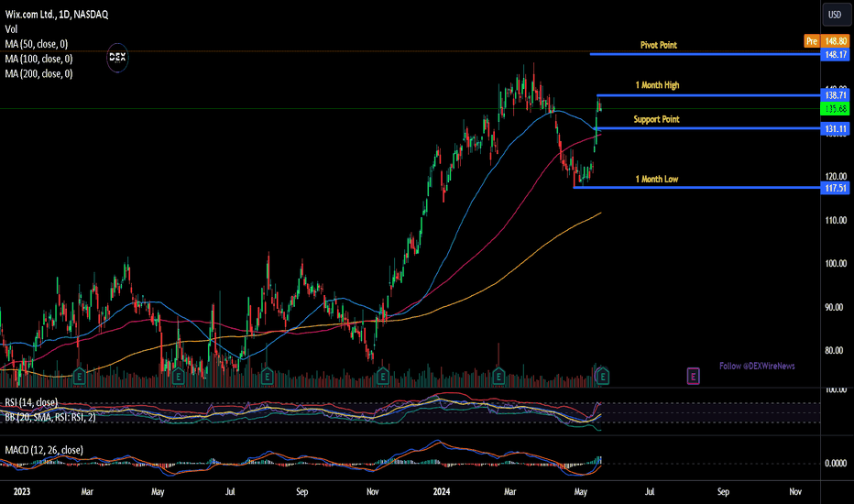Select the RSI (14, close) legend
Viewport: 854px width, 504px height.
pos(31,402)
